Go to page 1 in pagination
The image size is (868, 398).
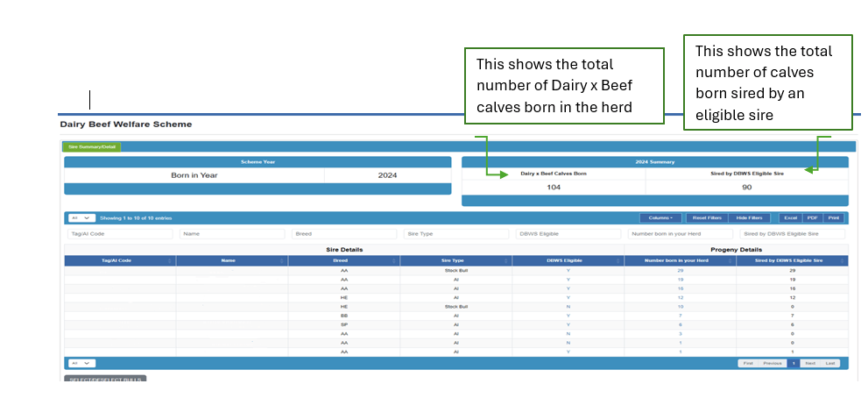793,363
